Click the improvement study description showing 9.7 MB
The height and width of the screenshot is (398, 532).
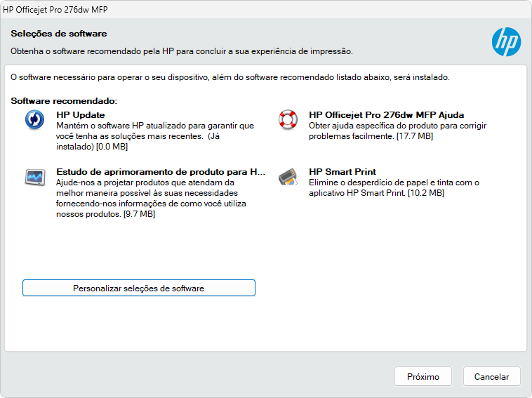coord(150,198)
